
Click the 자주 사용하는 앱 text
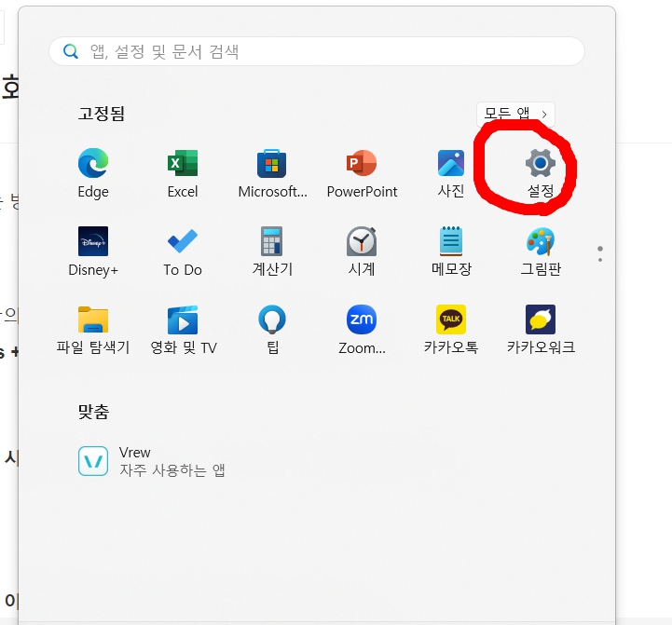(171, 470)
